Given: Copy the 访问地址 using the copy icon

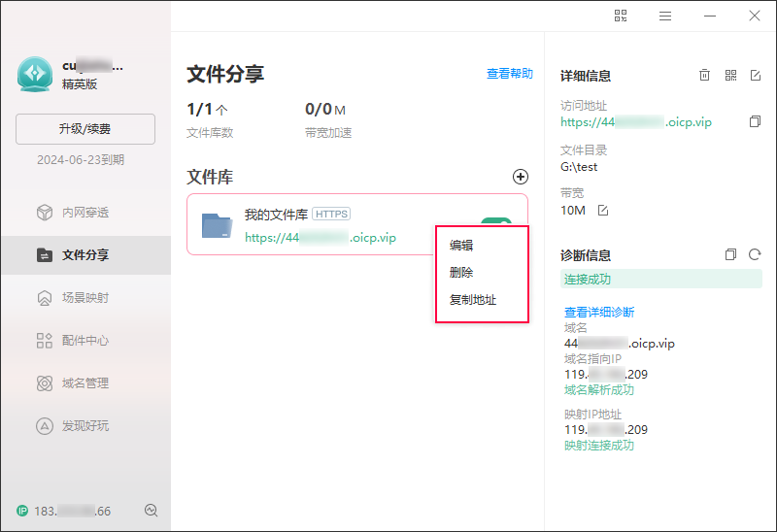Looking at the screenshot, I should point(755,122).
